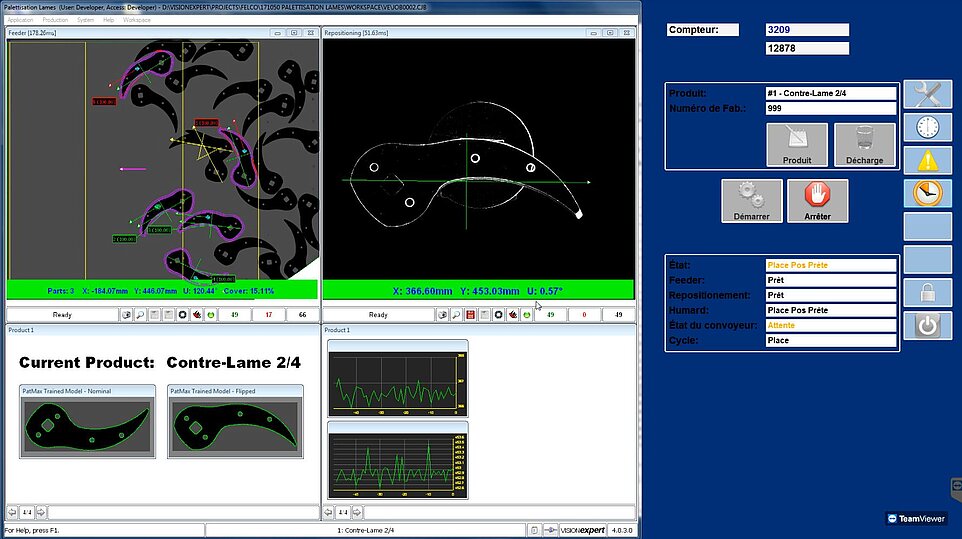
Task: Click the padlock lock icon
Action: coord(928,292)
